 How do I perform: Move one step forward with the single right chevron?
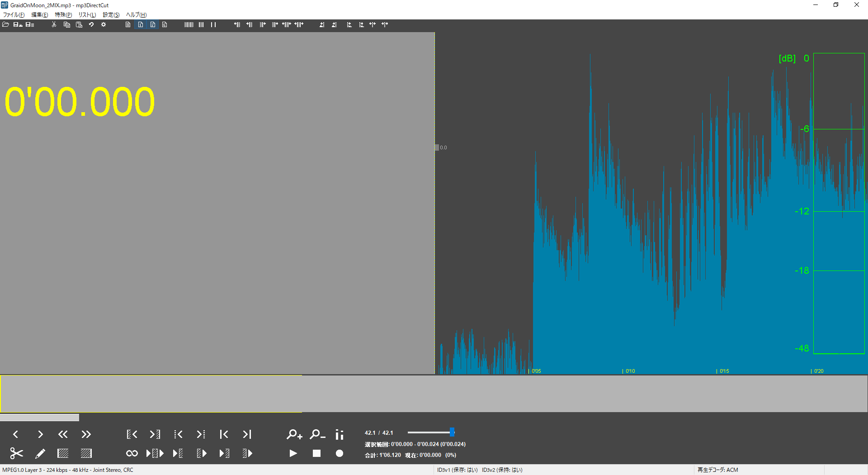(40, 434)
